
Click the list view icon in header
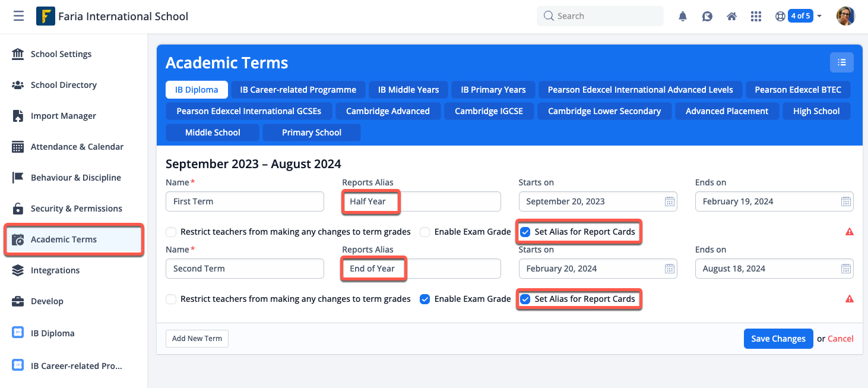click(x=841, y=62)
